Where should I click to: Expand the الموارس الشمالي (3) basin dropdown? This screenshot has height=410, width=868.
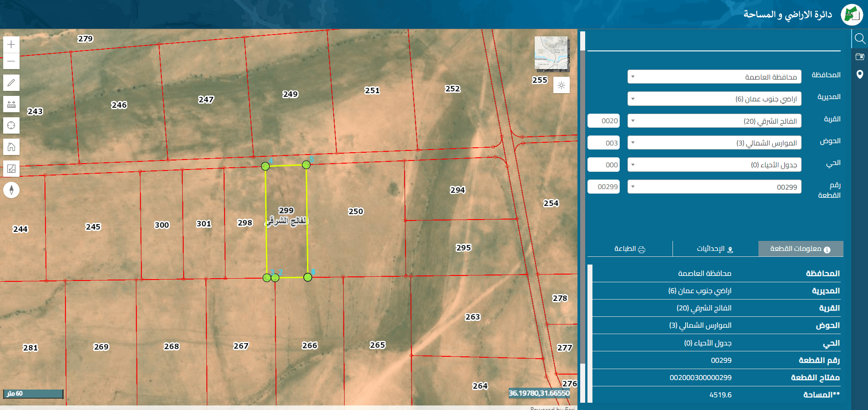pyautogui.click(x=714, y=143)
